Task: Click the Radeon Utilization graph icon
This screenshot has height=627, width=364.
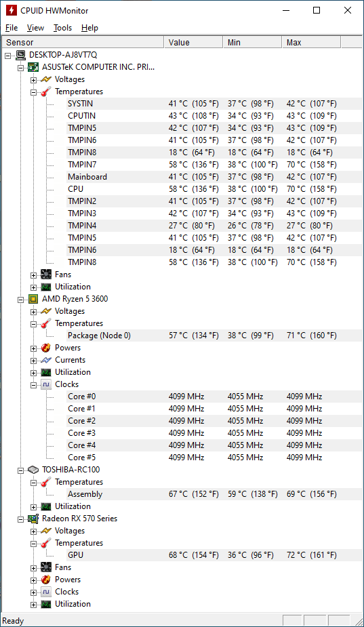Action: pos(46,604)
